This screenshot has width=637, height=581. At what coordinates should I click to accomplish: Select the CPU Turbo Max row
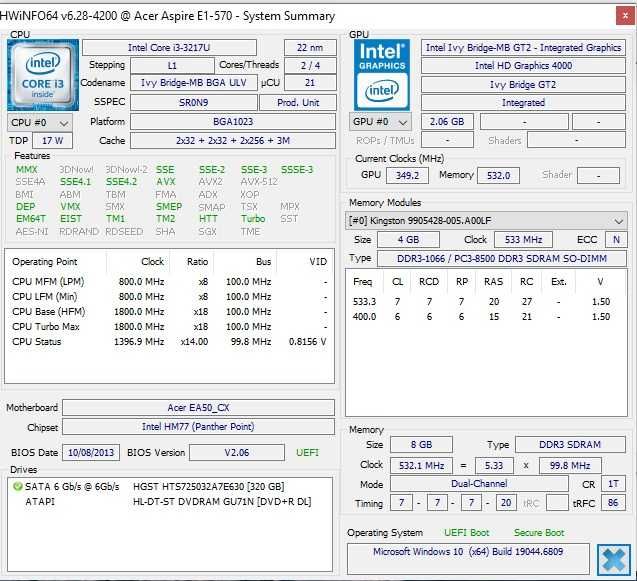point(169,327)
